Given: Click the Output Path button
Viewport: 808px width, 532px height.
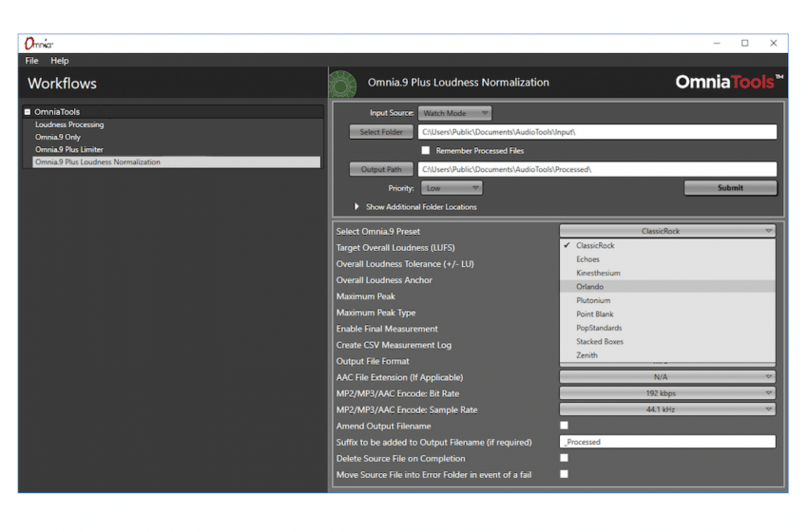Looking at the screenshot, I should (381, 170).
